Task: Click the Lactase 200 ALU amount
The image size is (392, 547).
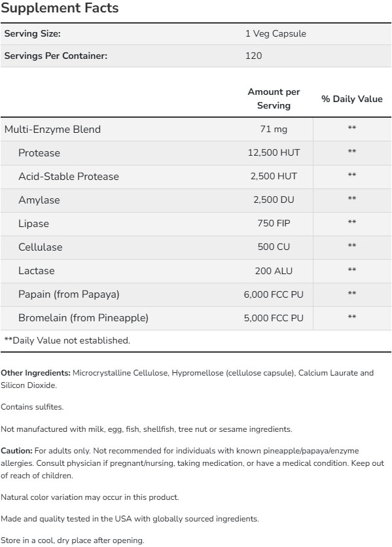Action: tap(274, 271)
